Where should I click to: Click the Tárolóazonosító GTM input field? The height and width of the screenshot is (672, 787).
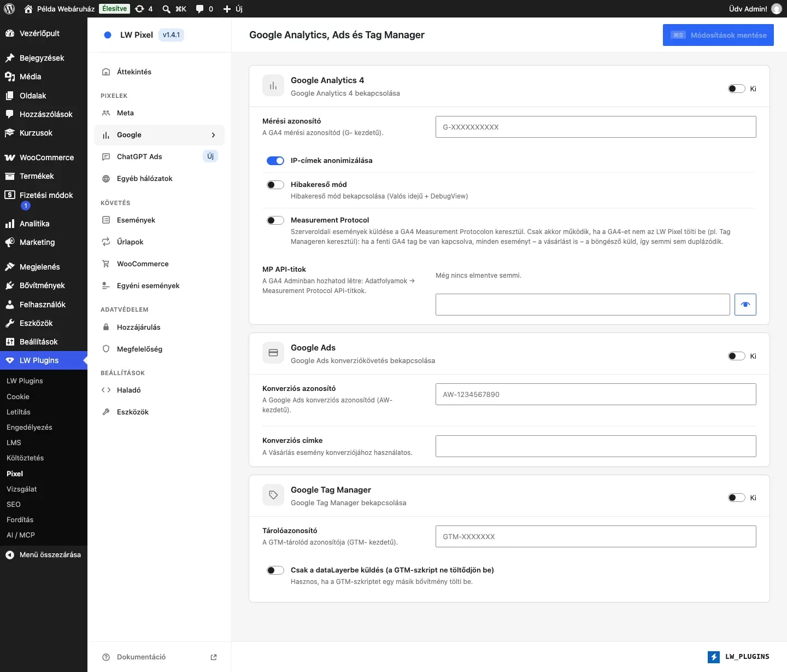click(596, 536)
